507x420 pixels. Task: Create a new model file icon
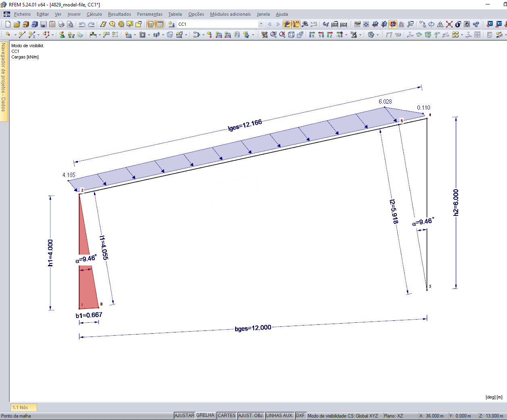(8, 24)
